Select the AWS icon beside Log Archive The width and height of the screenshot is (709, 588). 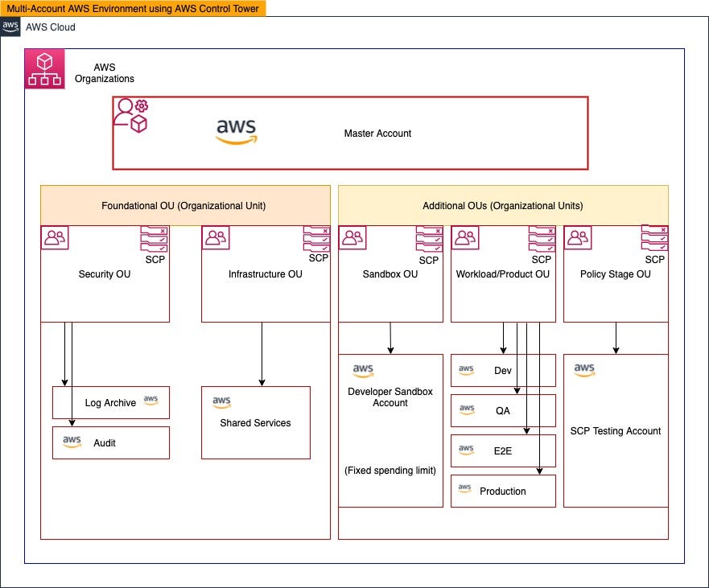click(150, 399)
